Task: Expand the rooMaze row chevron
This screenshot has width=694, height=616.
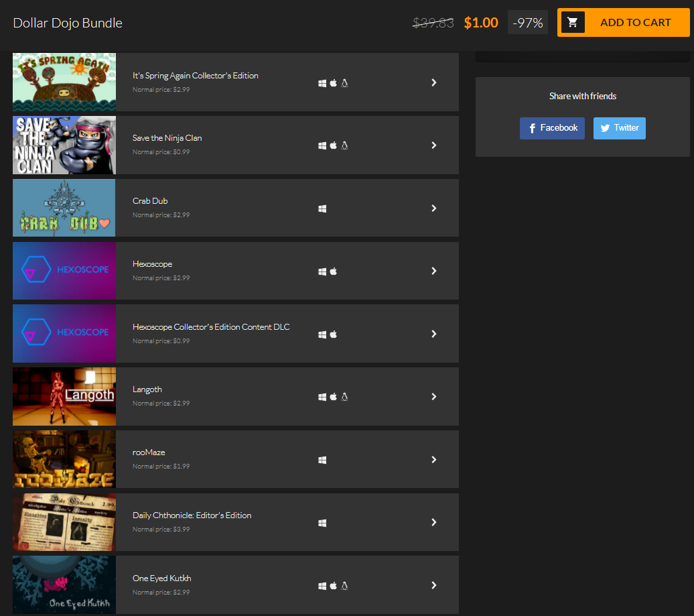Action: [x=434, y=459]
